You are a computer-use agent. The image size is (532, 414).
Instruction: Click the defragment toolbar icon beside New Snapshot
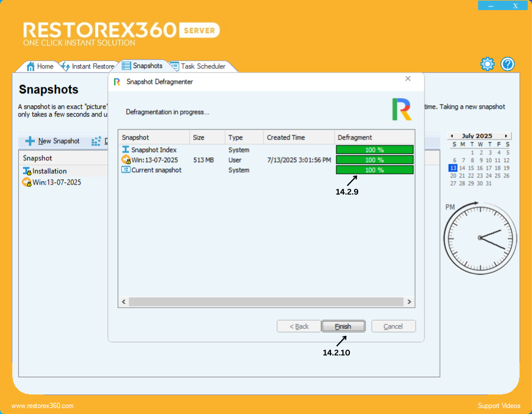tap(96, 141)
